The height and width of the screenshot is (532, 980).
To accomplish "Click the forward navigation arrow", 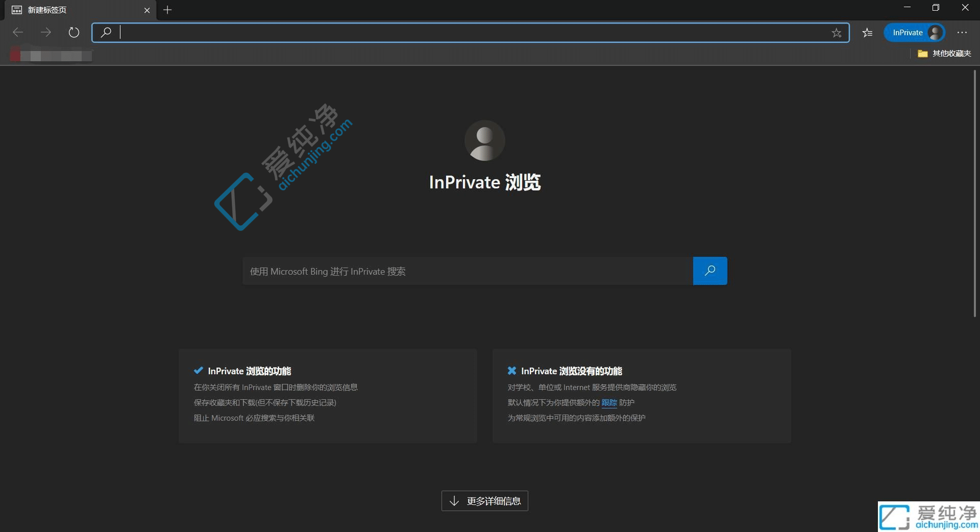I will click(x=46, y=32).
